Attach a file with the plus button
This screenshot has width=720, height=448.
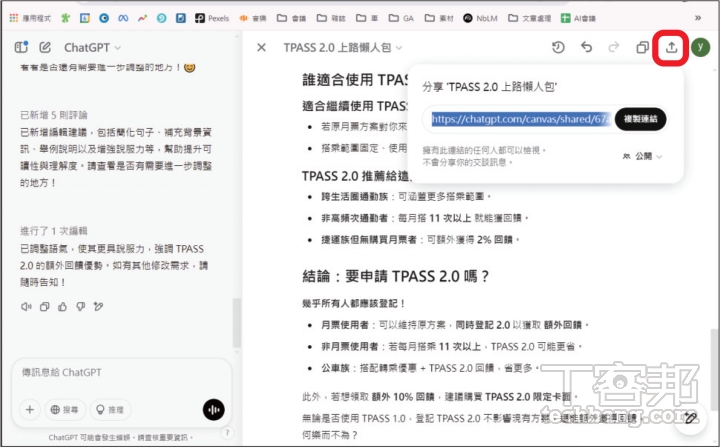pyautogui.click(x=30, y=409)
